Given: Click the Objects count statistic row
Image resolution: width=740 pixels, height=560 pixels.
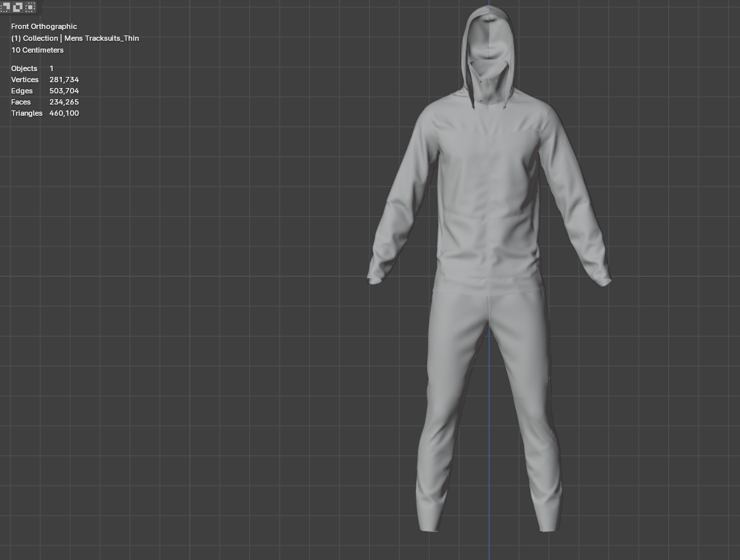Looking at the screenshot, I should point(33,68).
